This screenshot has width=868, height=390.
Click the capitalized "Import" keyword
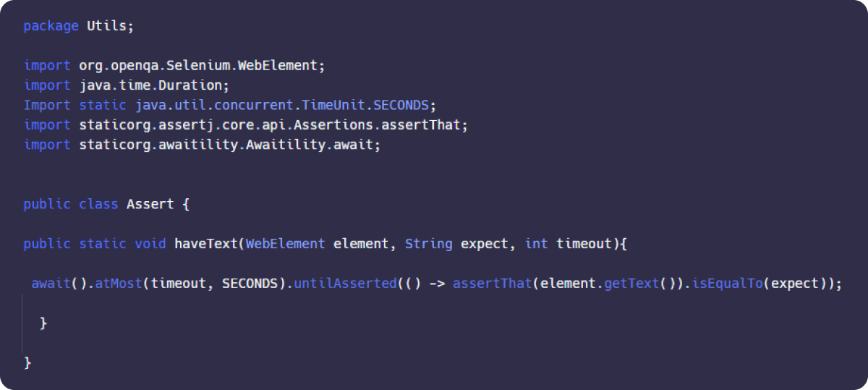[47, 105]
